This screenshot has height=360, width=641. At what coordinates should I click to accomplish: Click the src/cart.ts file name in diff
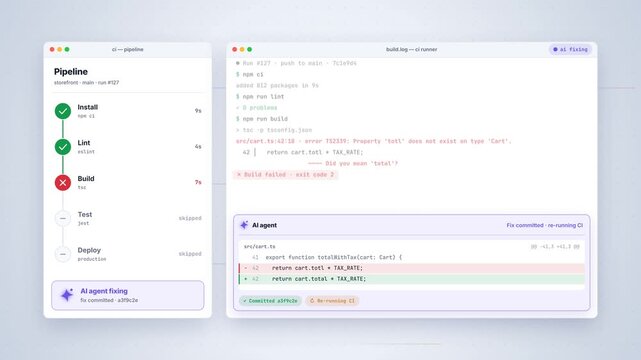tap(260, 246)
